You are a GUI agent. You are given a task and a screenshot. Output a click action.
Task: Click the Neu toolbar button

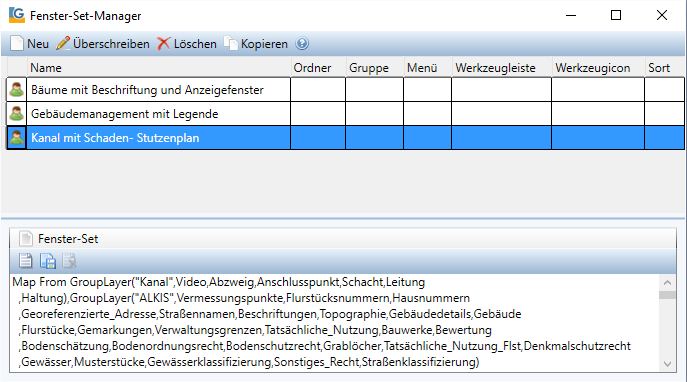coord(29,44)
